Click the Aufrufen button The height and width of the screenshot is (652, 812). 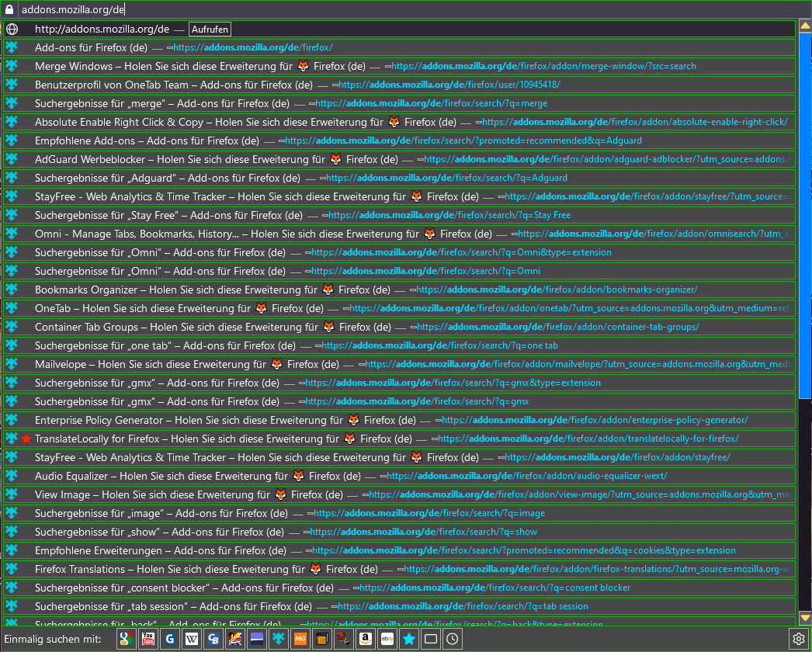pos(210,29)
